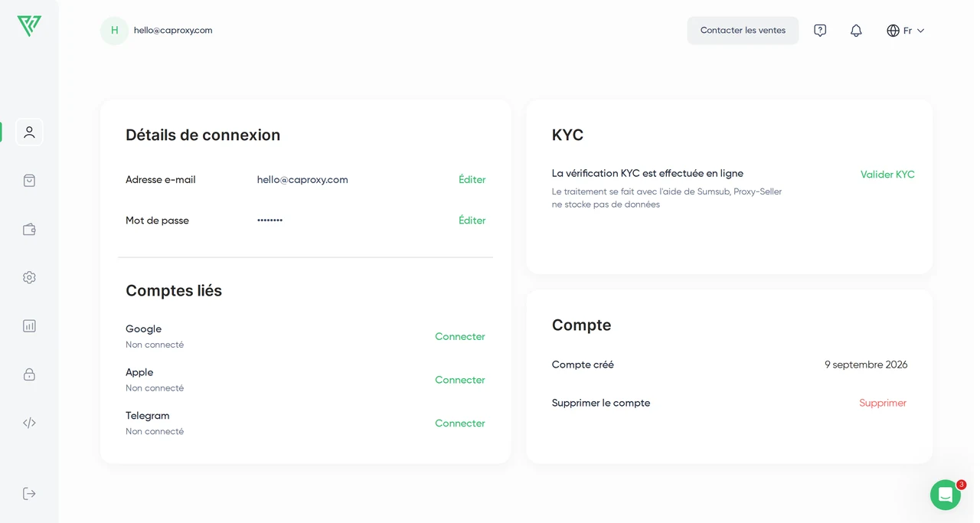
Task: Open the settings gear icon in sidebar
Action: (29, 277)
